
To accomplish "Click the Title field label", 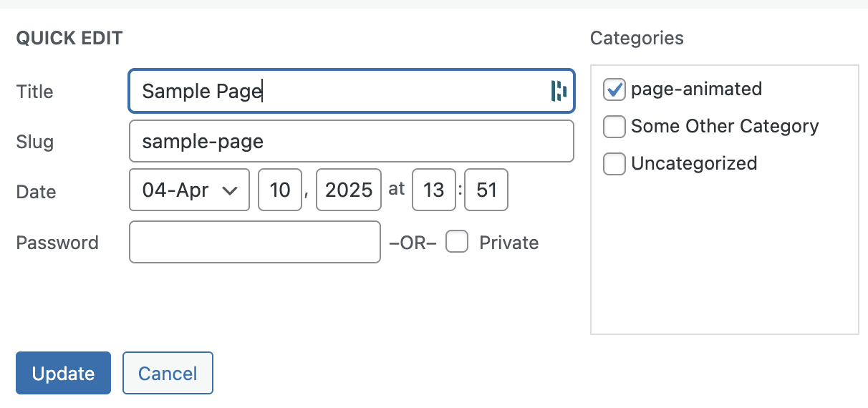I will tap(35, 92).
